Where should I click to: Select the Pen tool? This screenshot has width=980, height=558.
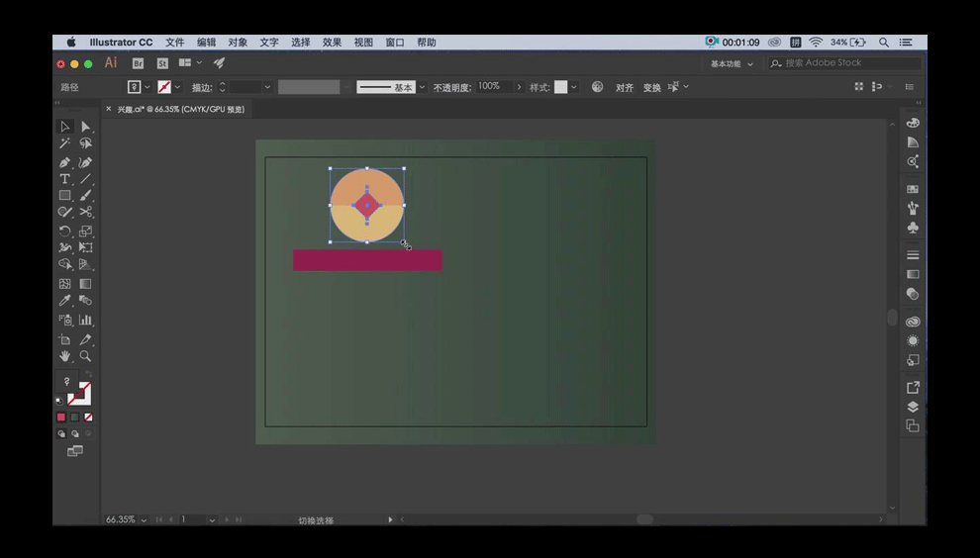coord(64,162)
